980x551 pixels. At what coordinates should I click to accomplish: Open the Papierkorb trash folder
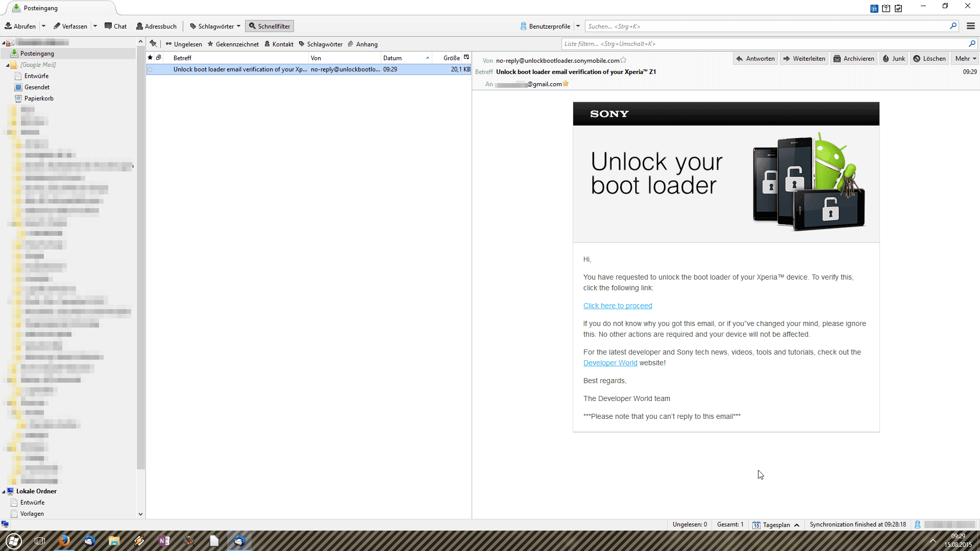click(x=39, y=98)
